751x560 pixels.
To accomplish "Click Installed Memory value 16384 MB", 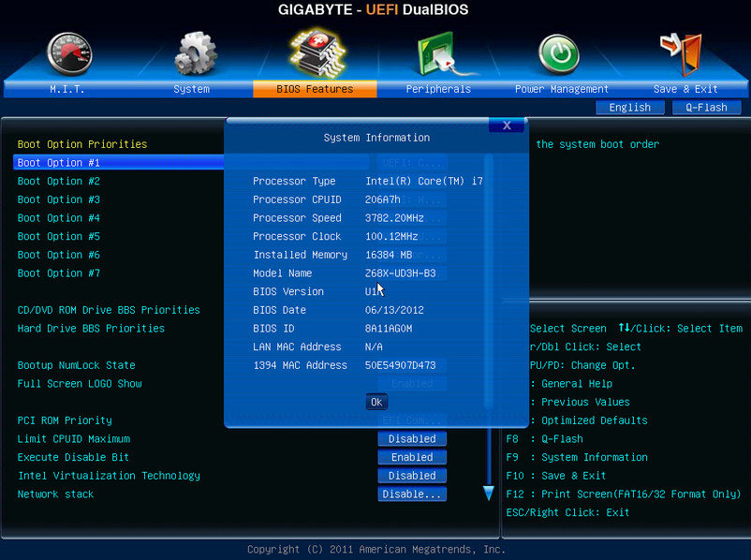I will click(389, 255).
